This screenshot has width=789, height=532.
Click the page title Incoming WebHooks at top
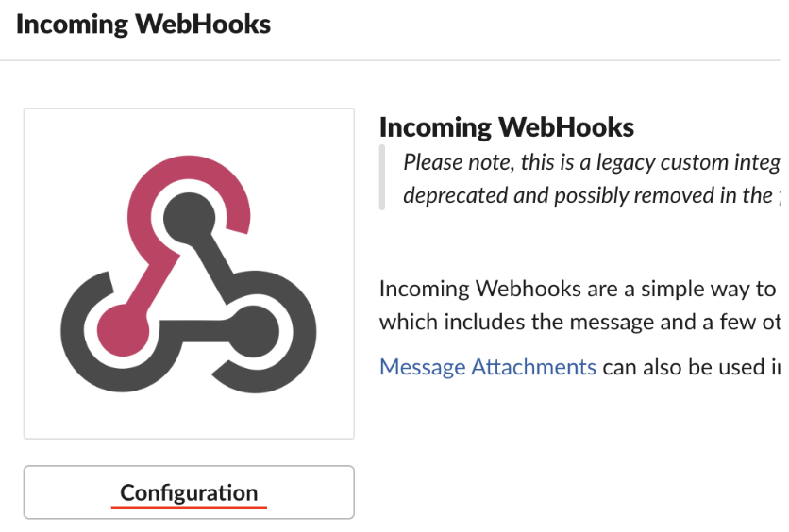coord(143,25)
